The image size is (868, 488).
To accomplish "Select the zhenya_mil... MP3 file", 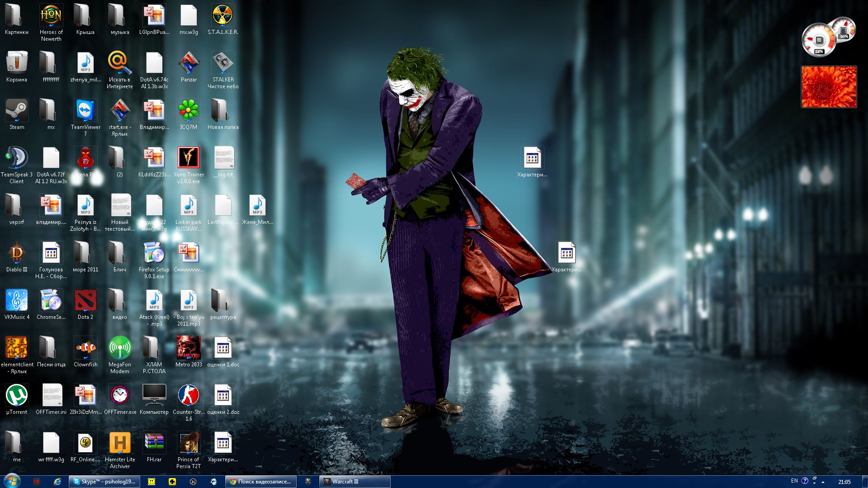I will (x=85, y=67).
